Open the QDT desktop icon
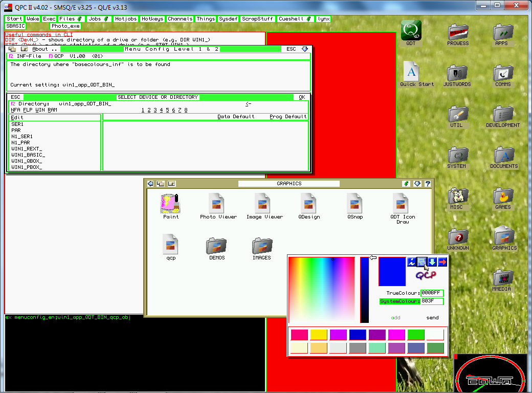532x393 pixels. pyautogui.click(x=411, y=31)
